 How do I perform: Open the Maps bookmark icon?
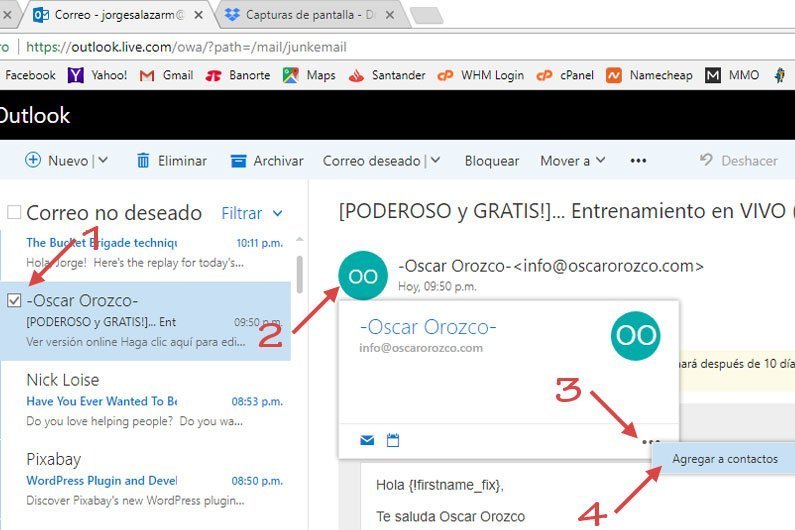coord(291,75)
